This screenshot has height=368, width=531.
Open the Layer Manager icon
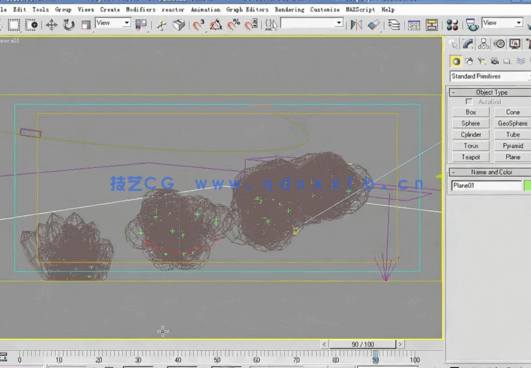pos(394,25)
